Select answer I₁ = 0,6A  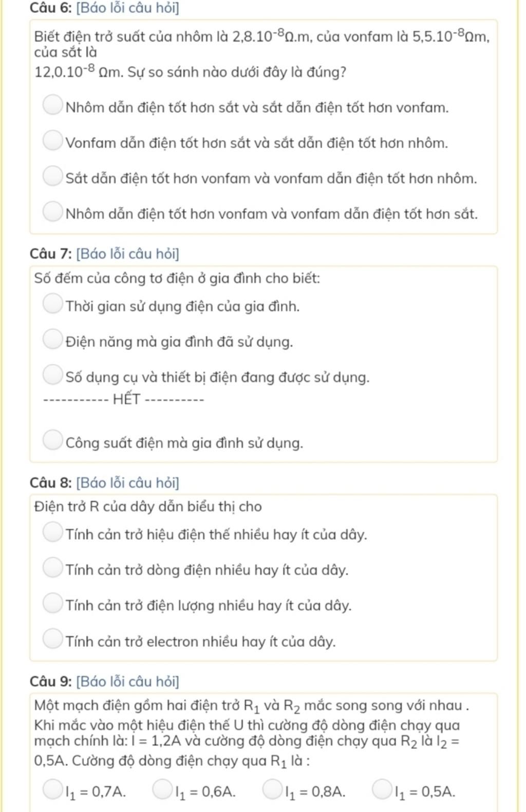(162, 789)
